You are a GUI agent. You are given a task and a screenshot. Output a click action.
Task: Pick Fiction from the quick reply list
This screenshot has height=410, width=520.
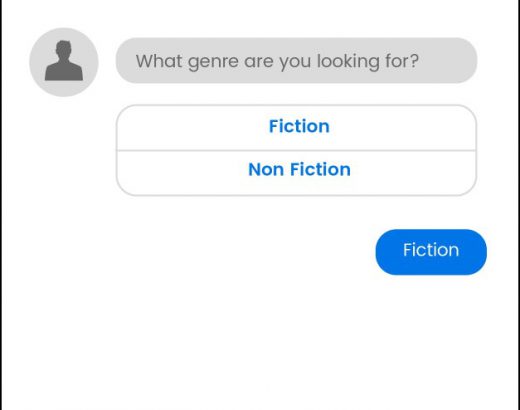pos(296,128)
